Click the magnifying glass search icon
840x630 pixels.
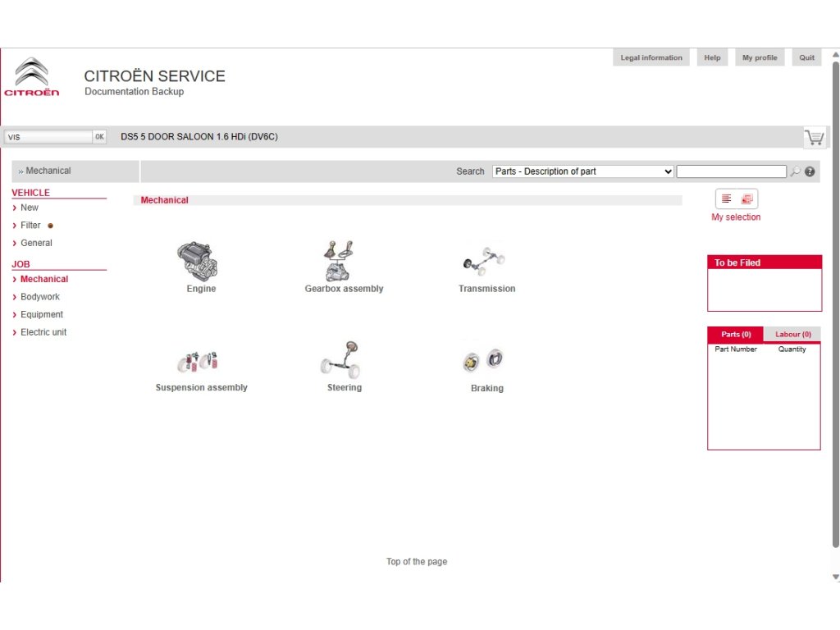pyautogui.click(x=795, y=171)
